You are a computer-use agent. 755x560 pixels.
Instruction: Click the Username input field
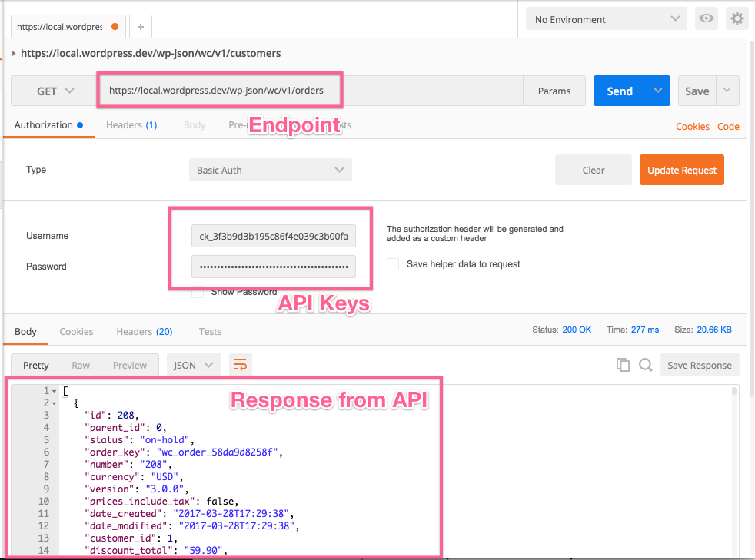tap(273, 236)
